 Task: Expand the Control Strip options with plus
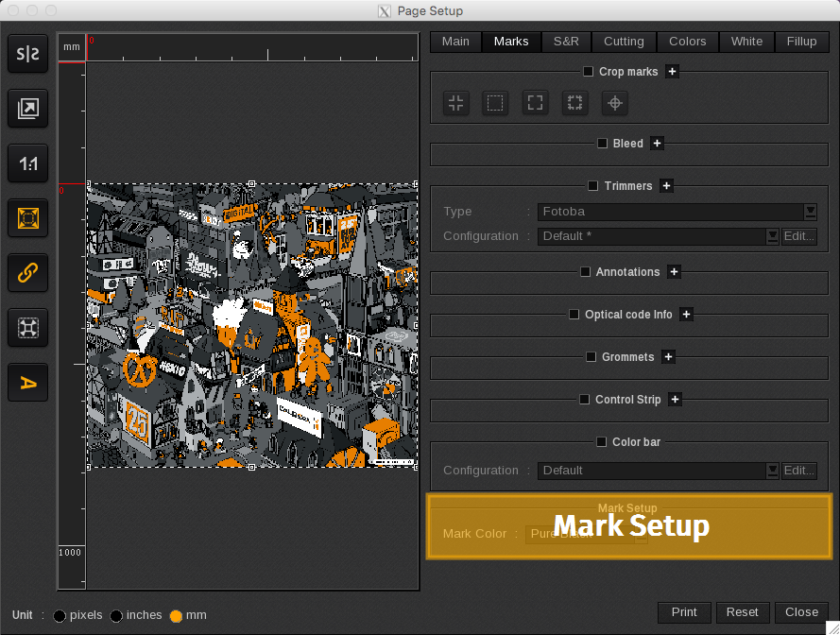click(675, 400)
